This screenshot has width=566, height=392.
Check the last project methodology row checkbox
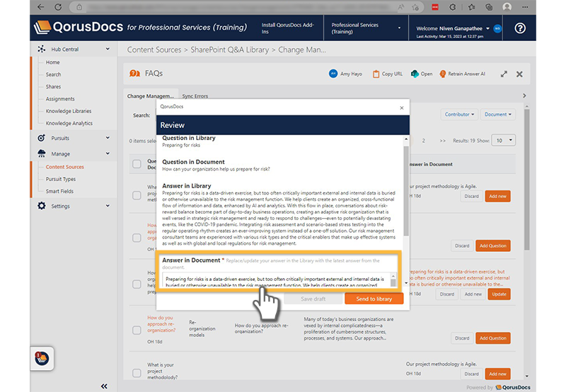[137, 373]
